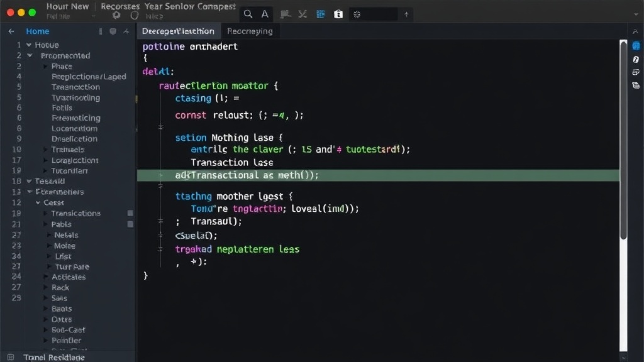Viewport: 644px width, 362px height.
Task: Click the fold marker beside the highlighted line
Action: [161, 175]
